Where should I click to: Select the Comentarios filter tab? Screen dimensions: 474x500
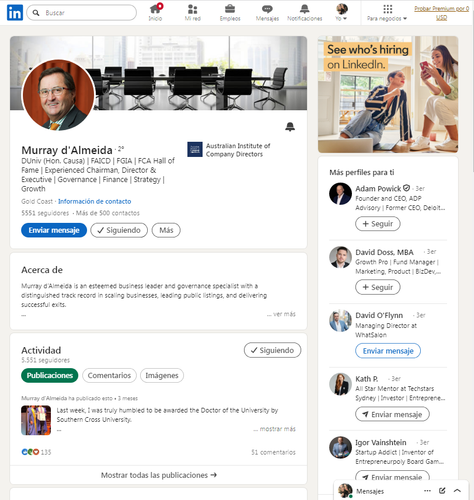click(x=109, y=375)
